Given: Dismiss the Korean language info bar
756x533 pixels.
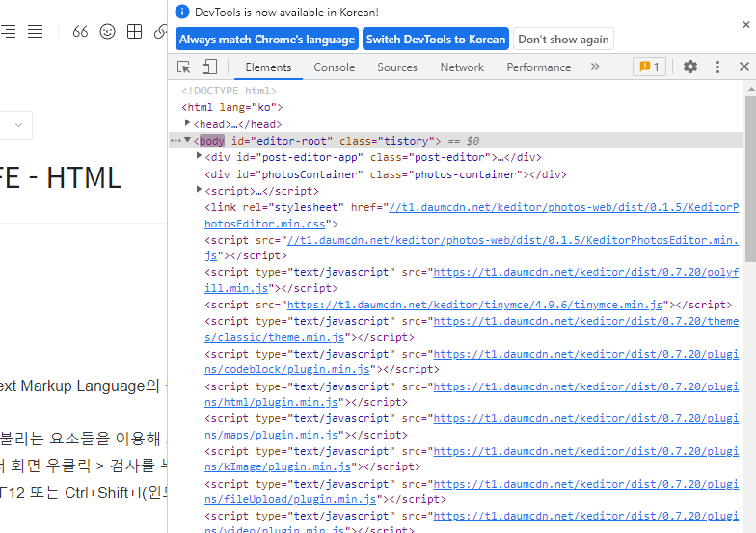Looking at the screenshot, I should pyautogui.click(x=746, y=25).
